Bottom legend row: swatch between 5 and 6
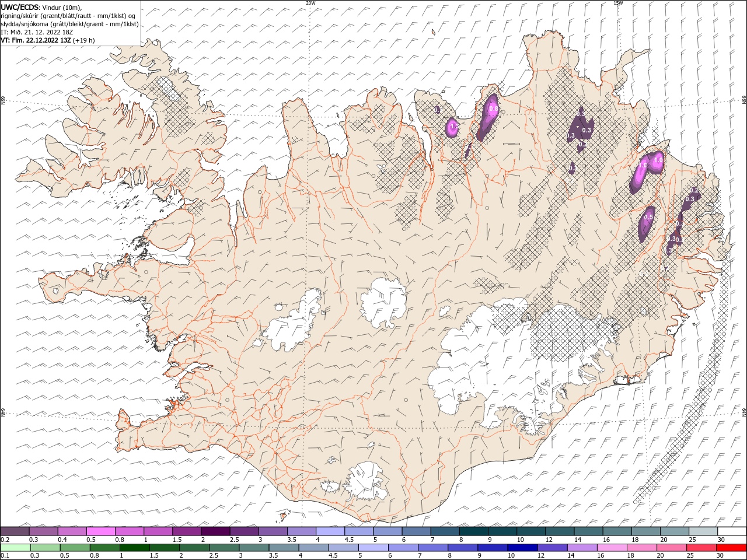The width and height of the screenshot is (747, 560). click(374, 547)
